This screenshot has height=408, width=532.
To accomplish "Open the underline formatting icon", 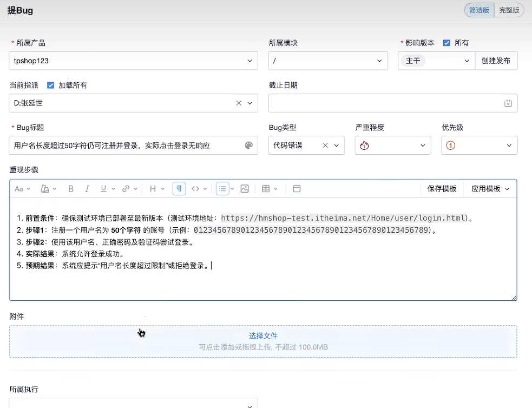I will 103,188.
